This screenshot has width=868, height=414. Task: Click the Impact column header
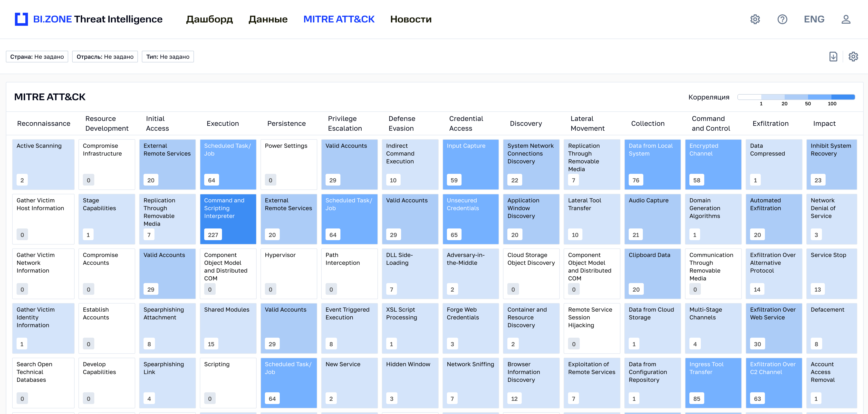824,124
